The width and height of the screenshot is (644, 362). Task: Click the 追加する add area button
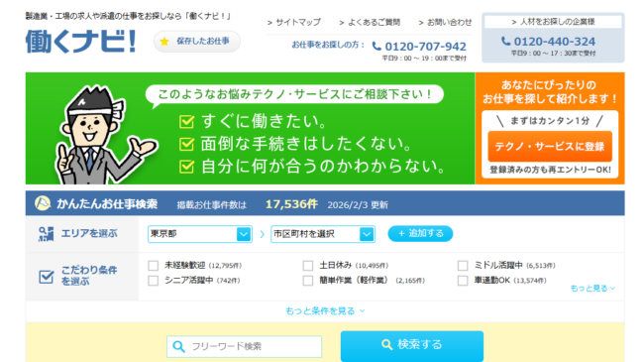(420, 234)
